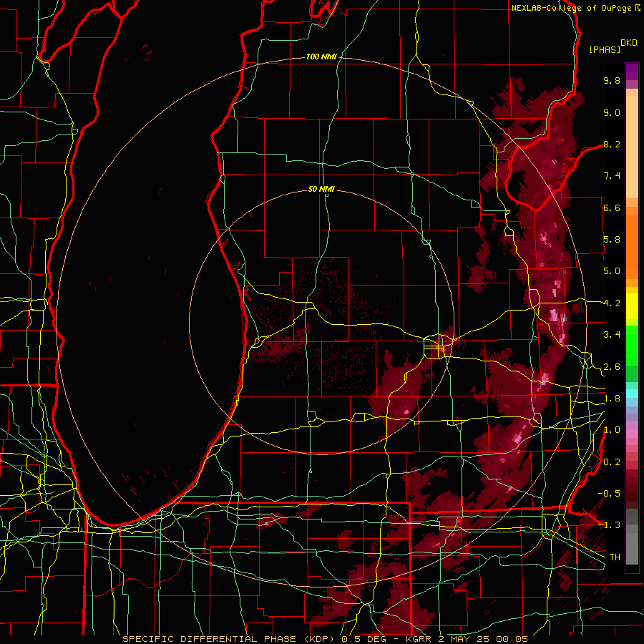Image resolution: width=644 pixels, height=644 pixels.
Task: Click the 1.0 scale value
Action: 612,430
